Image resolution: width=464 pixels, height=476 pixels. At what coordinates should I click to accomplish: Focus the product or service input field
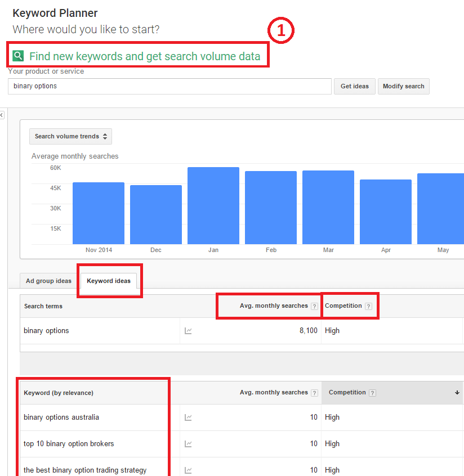pos(169,86)
